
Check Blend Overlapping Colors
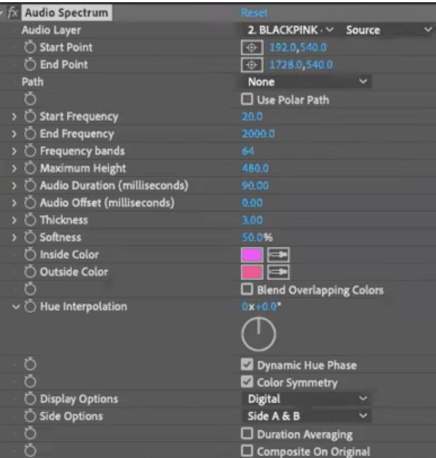pos(247,289)
